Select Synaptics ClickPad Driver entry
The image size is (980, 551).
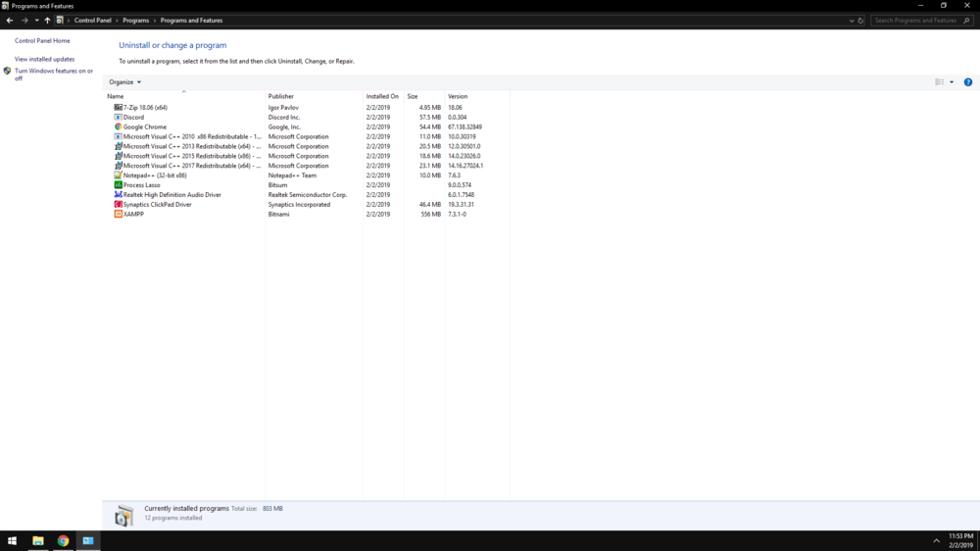tap(157, 205)
